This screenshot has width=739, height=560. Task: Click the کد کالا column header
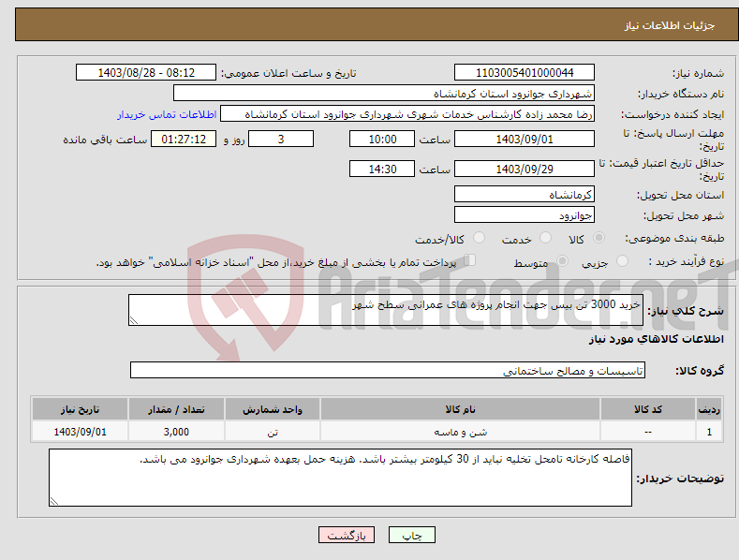point(648,409)
